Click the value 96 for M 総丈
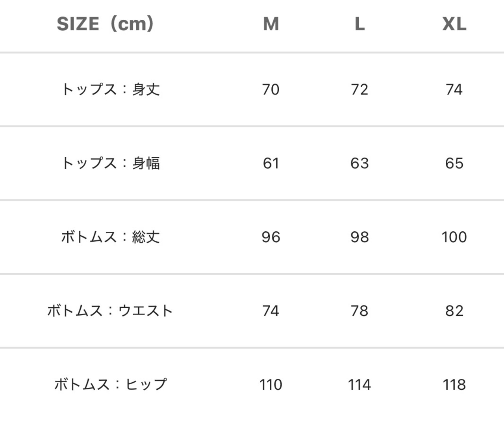The width and height of the screenshot is (504, 439). [271, 237]
